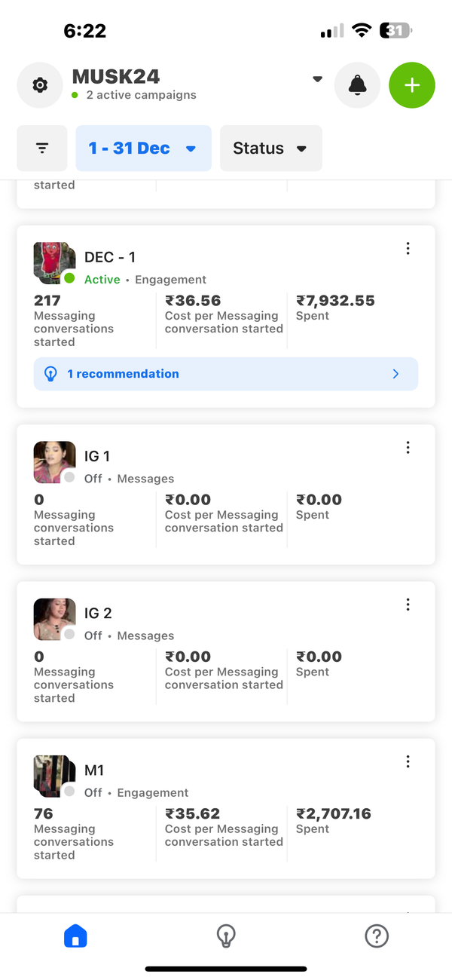Switch to the recommendations lightbulb tab
This screenshot has height=980, width=452.
[x=226, y=936]
